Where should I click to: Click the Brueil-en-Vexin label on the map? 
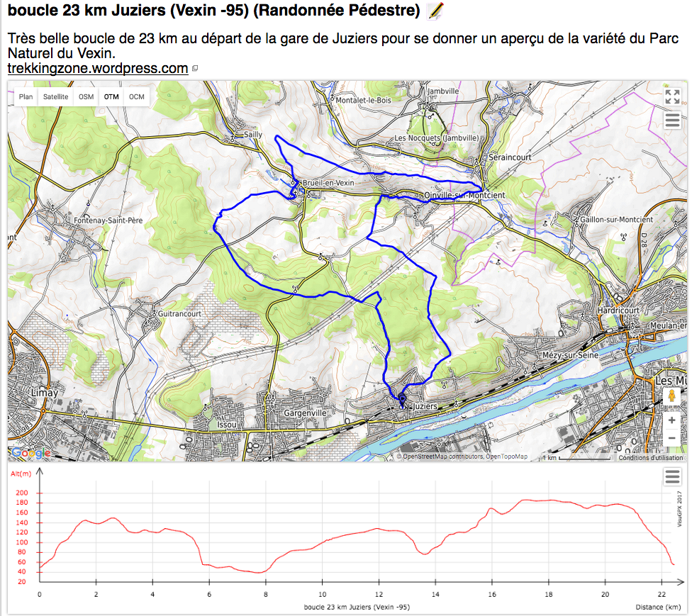[328, 183]
